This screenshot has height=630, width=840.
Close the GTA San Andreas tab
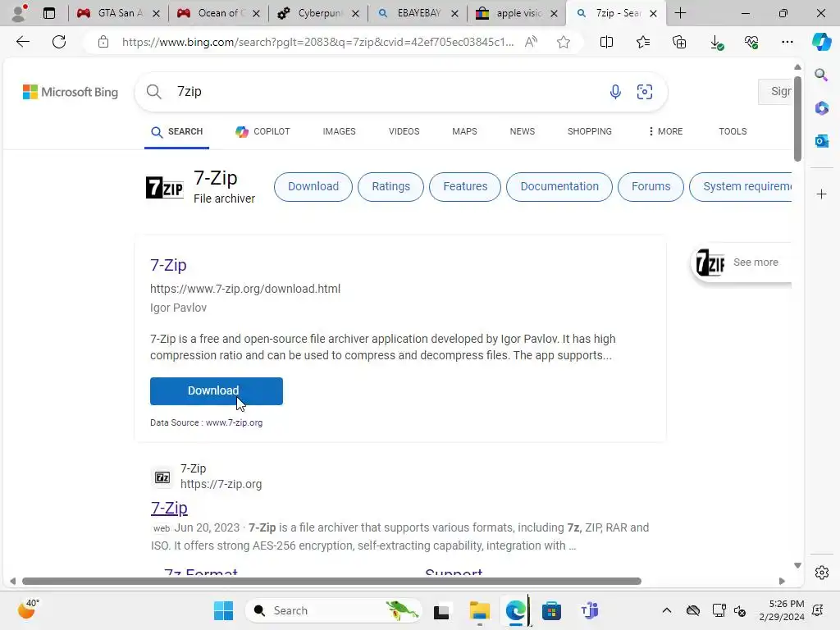point(156,13)
